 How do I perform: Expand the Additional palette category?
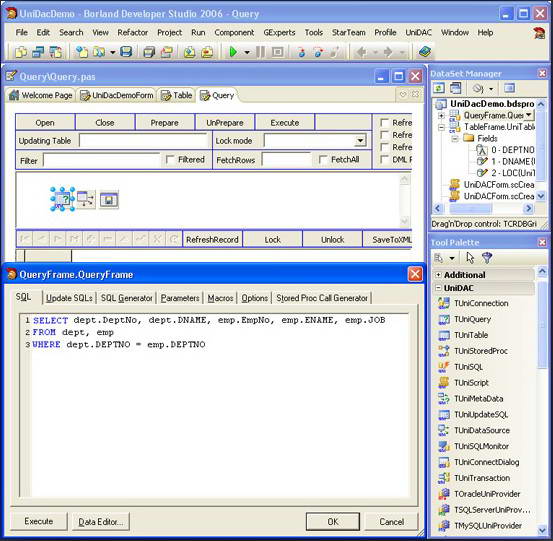[x=438, y=275]
